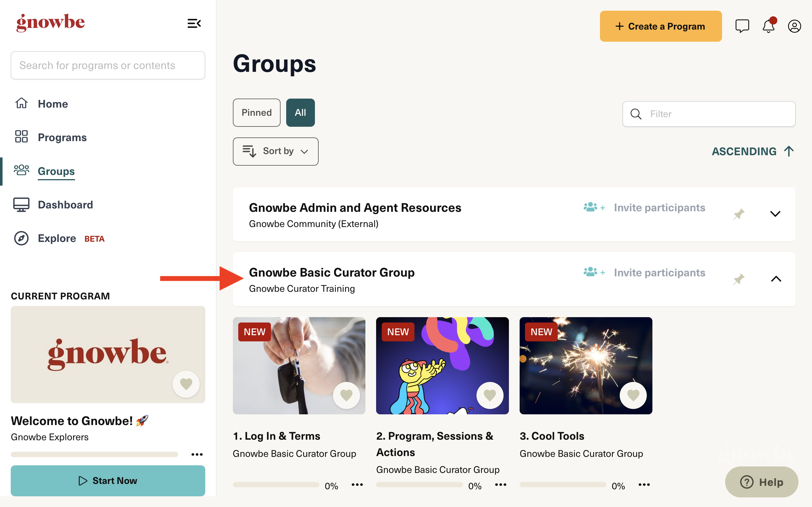Open the user profile account icon
The width and height of the screenshot is (812, 507).
point(794,26)
